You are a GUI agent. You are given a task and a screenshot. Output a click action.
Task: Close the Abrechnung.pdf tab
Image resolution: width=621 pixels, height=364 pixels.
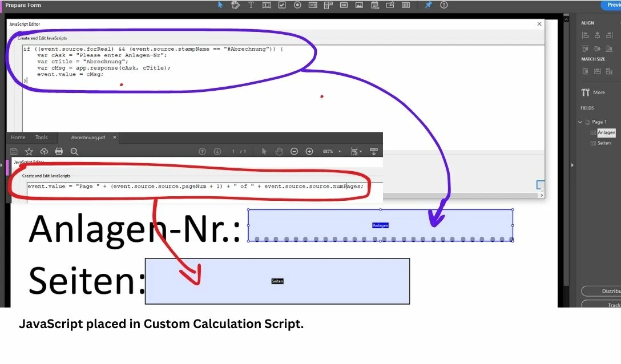[x=115, y=137]
